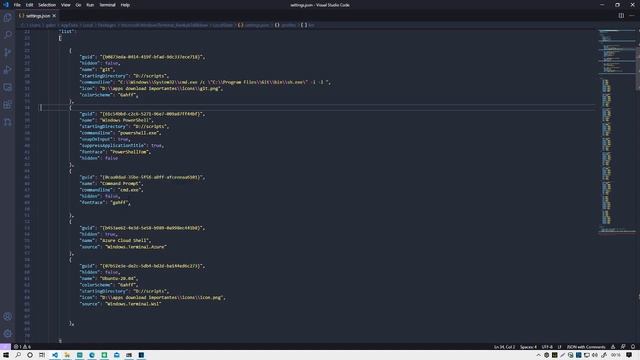Open Cortana from the taskbar
This screenshot has height=360, width=640.
30,355
